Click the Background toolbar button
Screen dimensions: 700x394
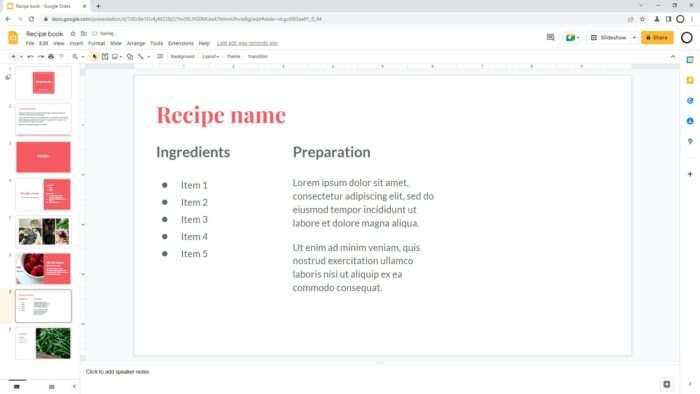pos(182,57)
